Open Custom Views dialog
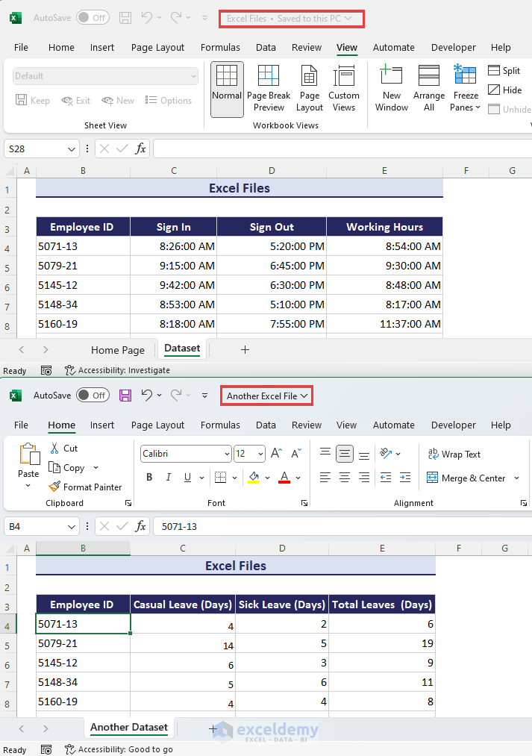Screen dimensions: 532x756 coord(344,90)
